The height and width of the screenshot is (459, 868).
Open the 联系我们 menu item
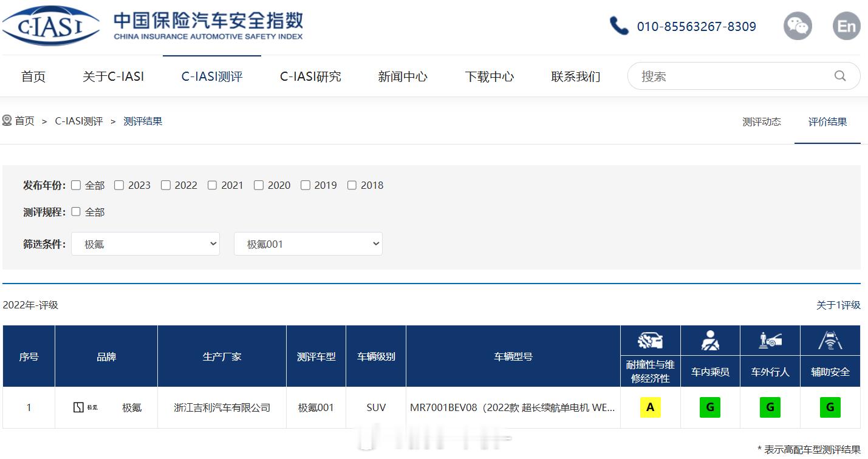pyautogui.click(x=576, y=76)
